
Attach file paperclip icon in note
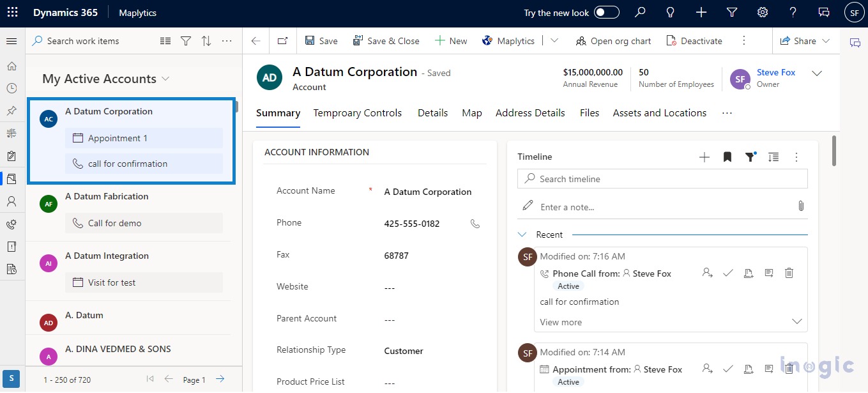[x=800, y=206]
